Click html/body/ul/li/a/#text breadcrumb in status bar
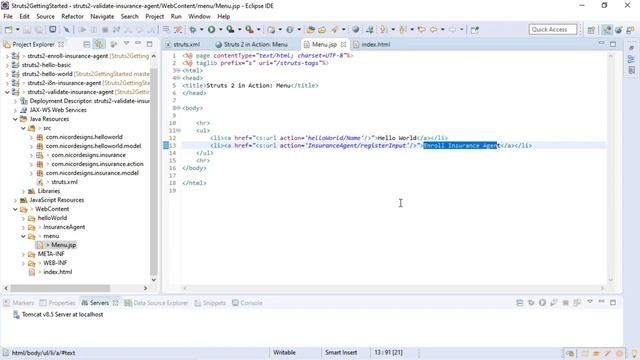Viewport: 640px width, 360px height. click(x=43, y=353)
